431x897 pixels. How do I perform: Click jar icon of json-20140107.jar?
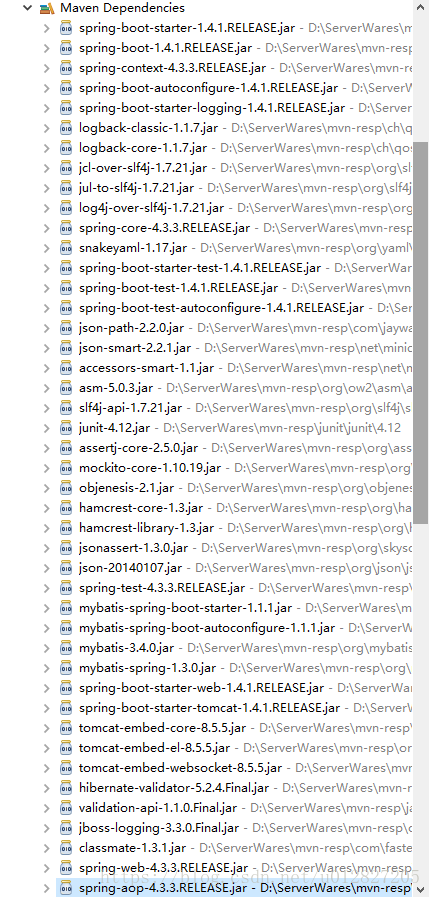66,567
